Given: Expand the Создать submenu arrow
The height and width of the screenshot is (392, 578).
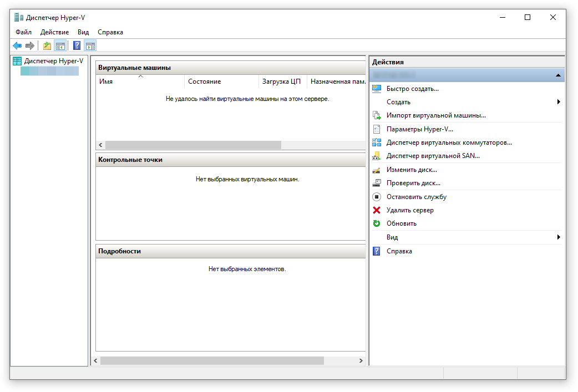Looking at the screenshot, I should 559,101.
